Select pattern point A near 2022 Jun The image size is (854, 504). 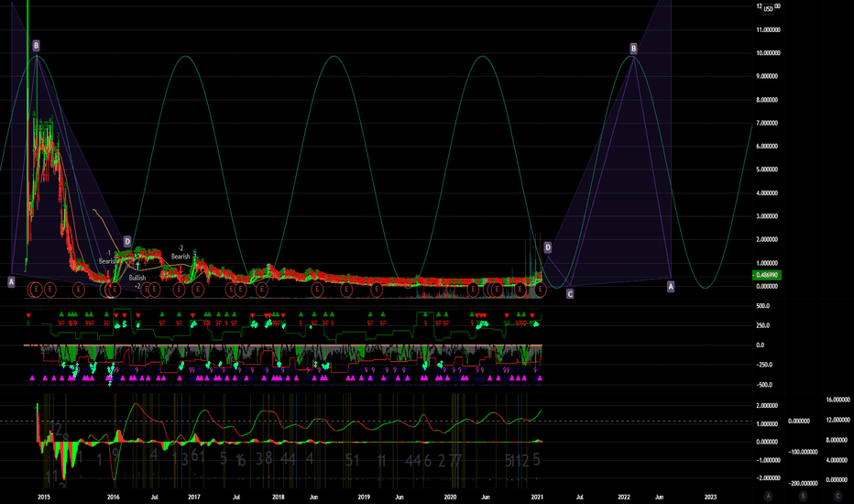[671, 286]
